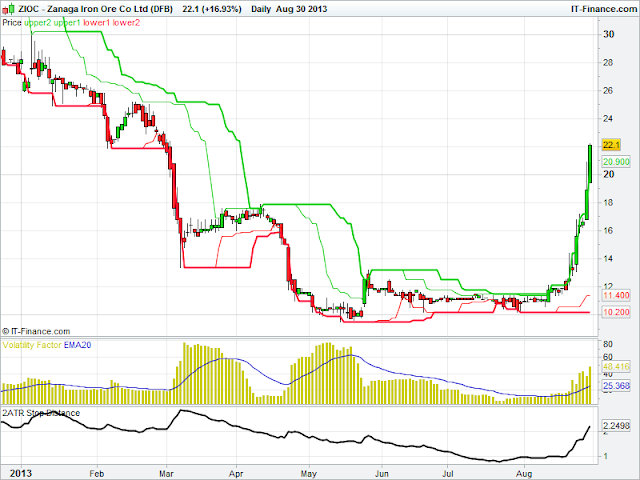Click the 48.416 volatility value tag

pos(616,367)
